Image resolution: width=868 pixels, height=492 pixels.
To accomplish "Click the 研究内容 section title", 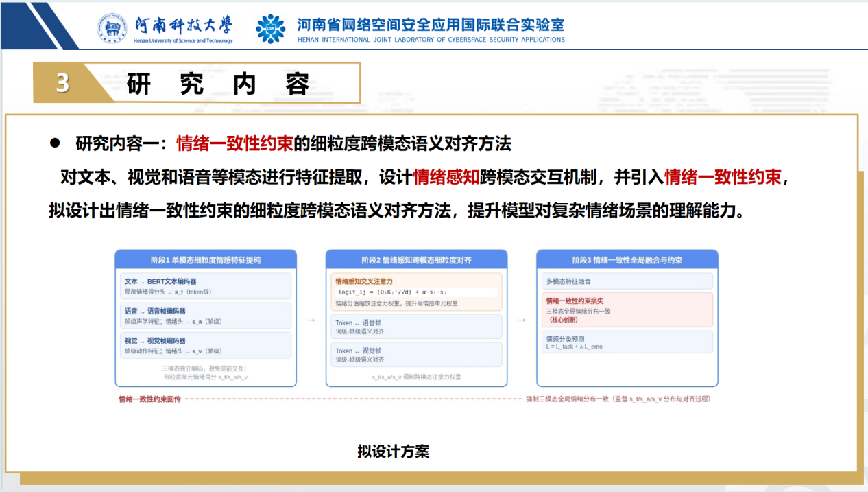I will [219, 83].
